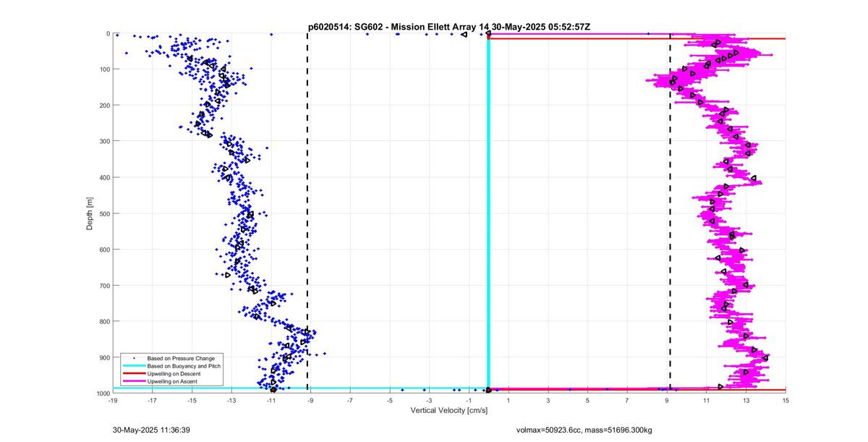The image size is (868, 442).
Task: Click x-axis tick label '-19'
Action: [113, 400]
